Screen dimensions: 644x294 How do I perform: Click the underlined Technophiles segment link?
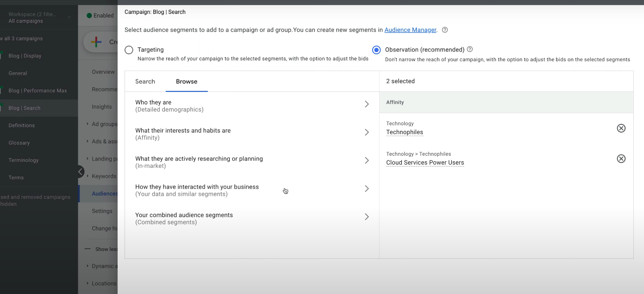pyautogui.click(x=404, y=132)
